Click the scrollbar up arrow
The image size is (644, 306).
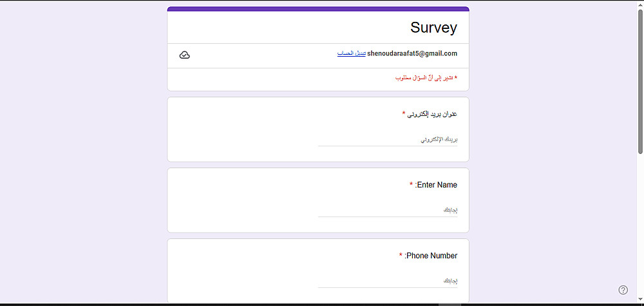coord(640,4)
